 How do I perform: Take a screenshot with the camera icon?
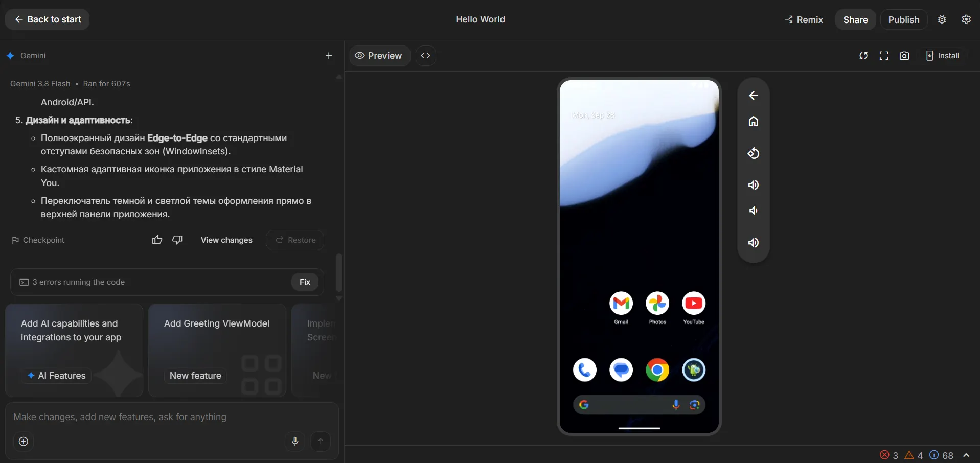904,56
